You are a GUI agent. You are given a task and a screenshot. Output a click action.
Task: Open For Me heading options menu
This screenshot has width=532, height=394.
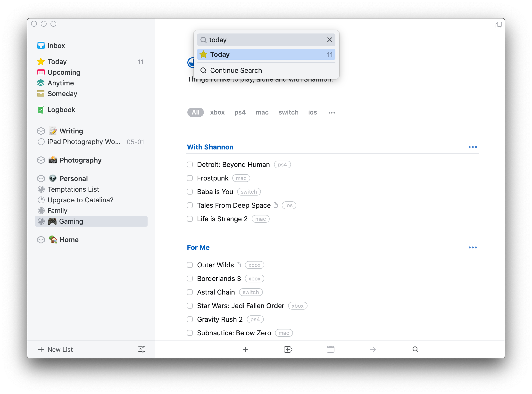[x=473, y=247]
